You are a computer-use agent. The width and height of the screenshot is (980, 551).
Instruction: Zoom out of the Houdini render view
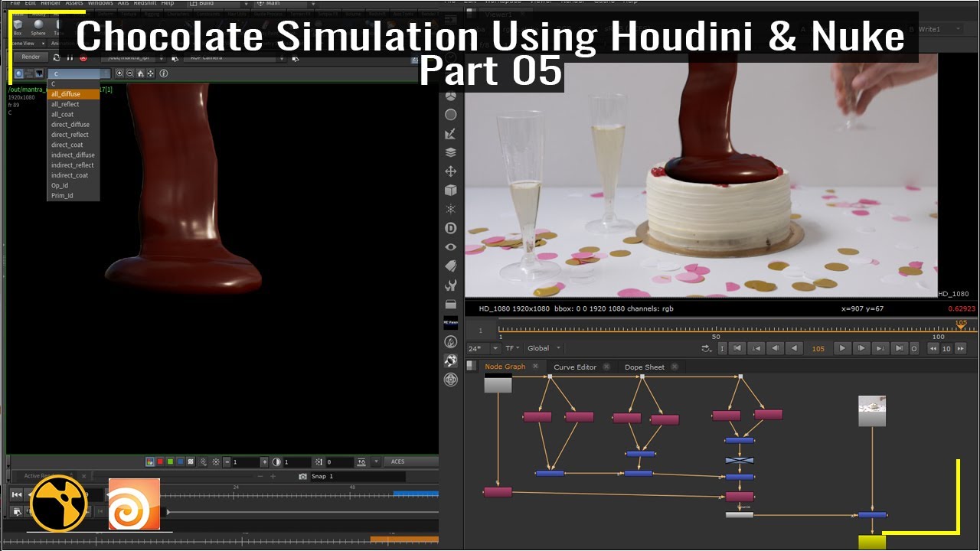[x=129, y=73]
